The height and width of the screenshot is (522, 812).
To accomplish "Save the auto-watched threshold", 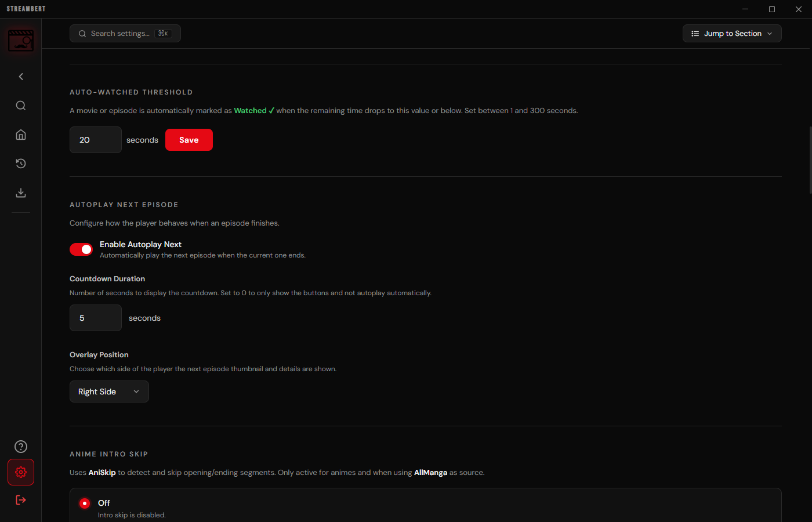I will point(189,140).
